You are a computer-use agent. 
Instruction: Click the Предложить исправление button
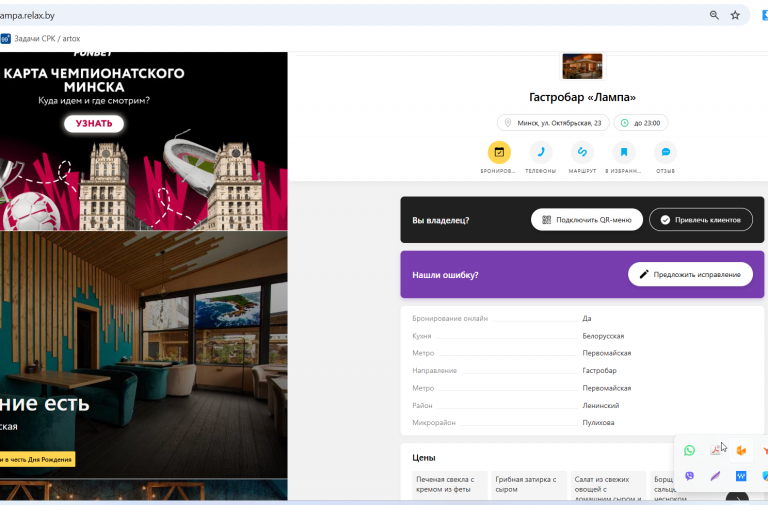[690, 274]
